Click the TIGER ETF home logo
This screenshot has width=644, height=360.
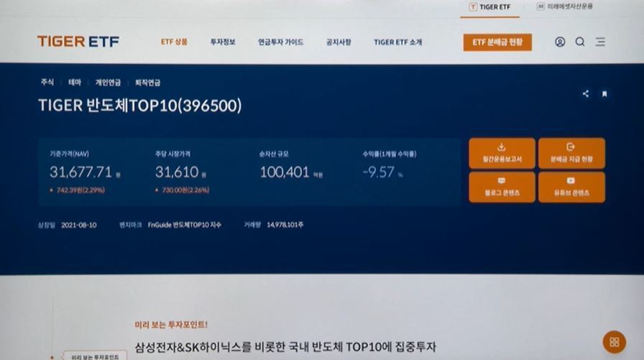tap(78, 42)
